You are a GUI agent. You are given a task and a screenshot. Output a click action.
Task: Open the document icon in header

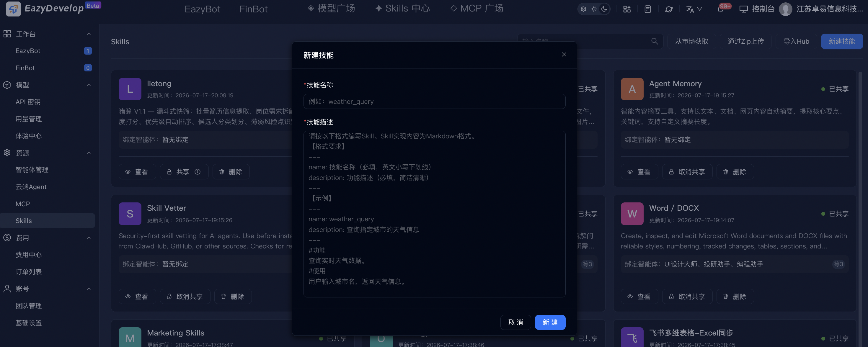[x=648, y=9]
